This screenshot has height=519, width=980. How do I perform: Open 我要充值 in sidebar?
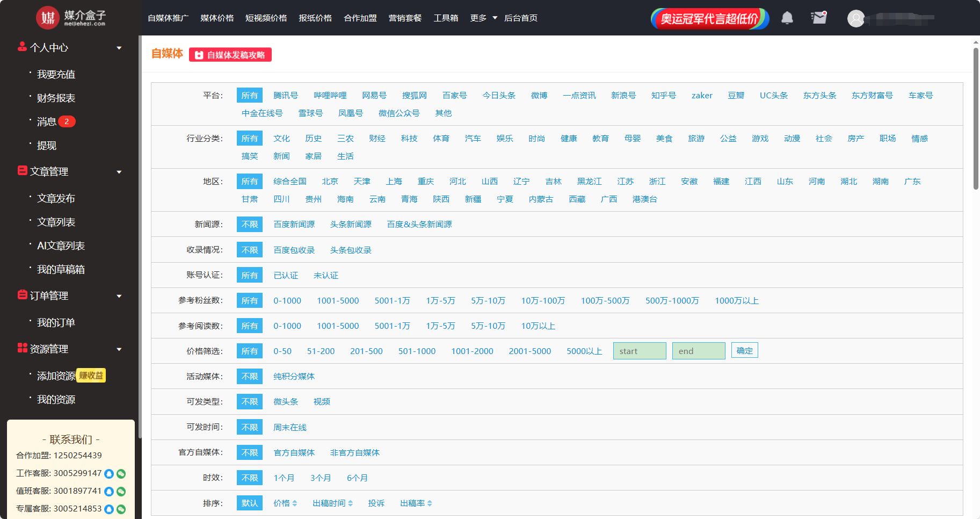point(56,74)
